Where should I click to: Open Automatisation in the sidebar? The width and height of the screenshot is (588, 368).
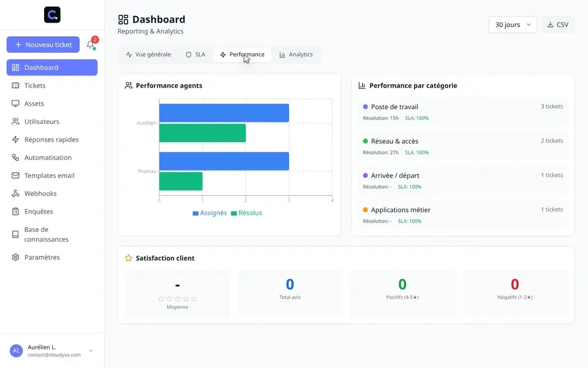tap(52, 158)
